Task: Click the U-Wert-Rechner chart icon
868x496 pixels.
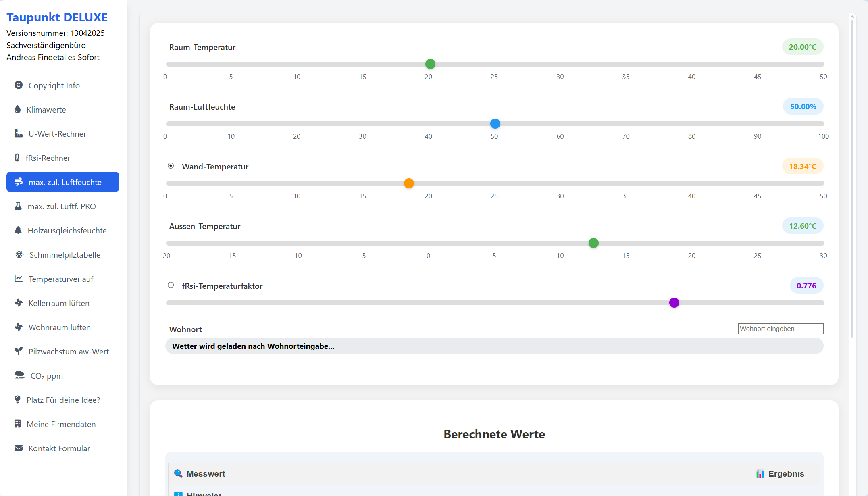Action: point(19,133)
